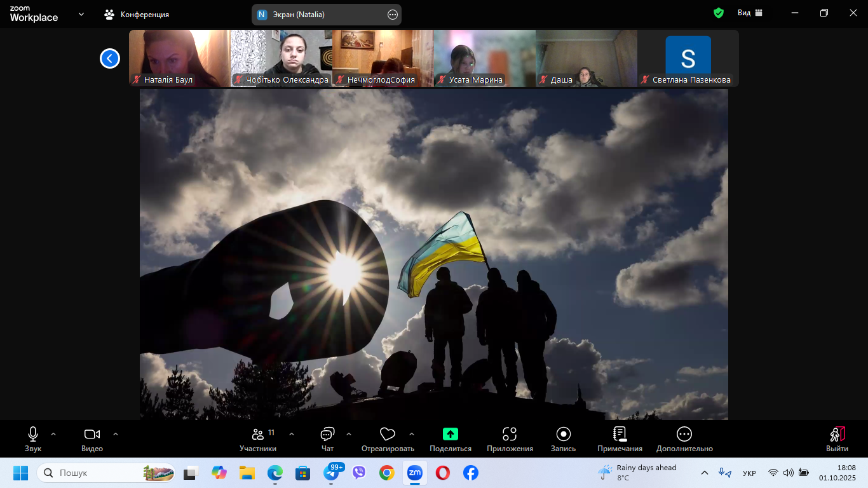
Task: Click the green Share screen icon
Action: (x=450, y=435)
